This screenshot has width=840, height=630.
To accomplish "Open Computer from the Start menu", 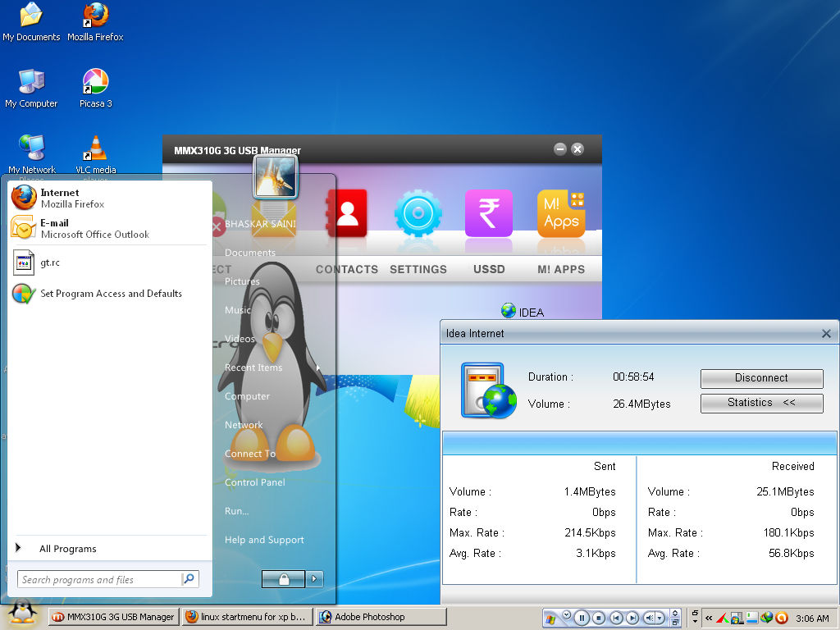I will (247, 396).
